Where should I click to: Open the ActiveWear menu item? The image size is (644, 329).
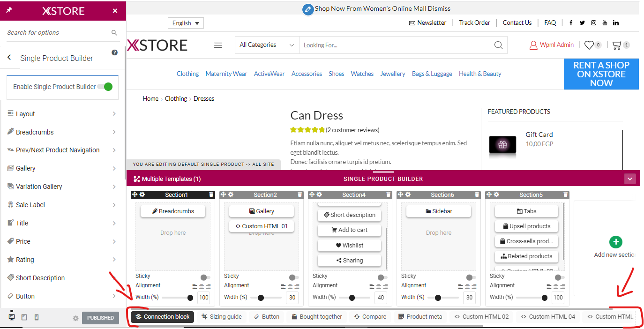[269, 74]
